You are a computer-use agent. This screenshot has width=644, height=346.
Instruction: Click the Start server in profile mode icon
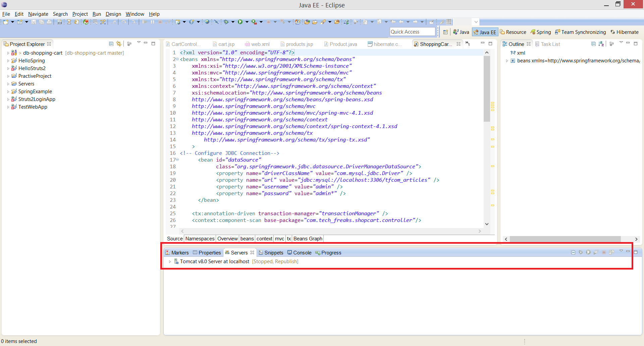pyautogui.click(x=596, y=252)
